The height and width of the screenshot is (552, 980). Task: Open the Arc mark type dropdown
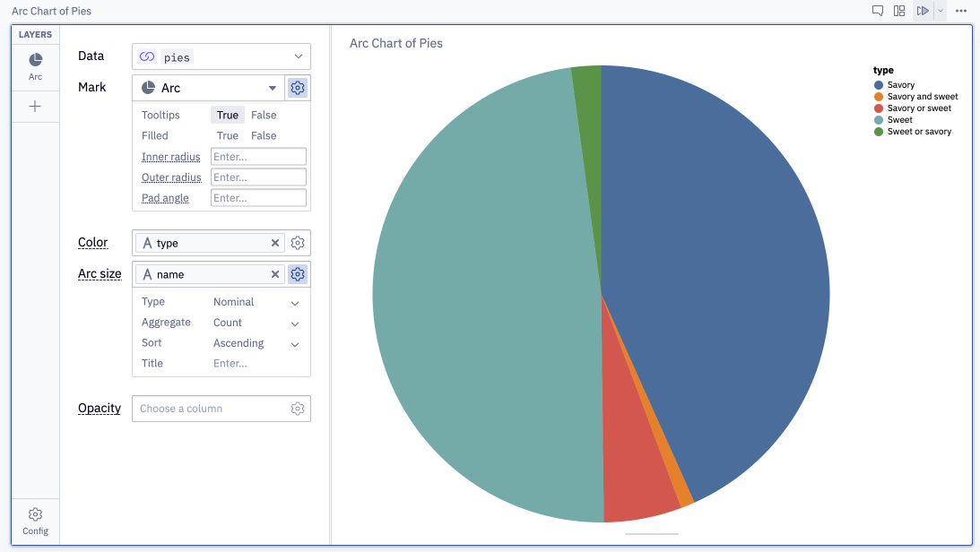[x=209, y=88]
